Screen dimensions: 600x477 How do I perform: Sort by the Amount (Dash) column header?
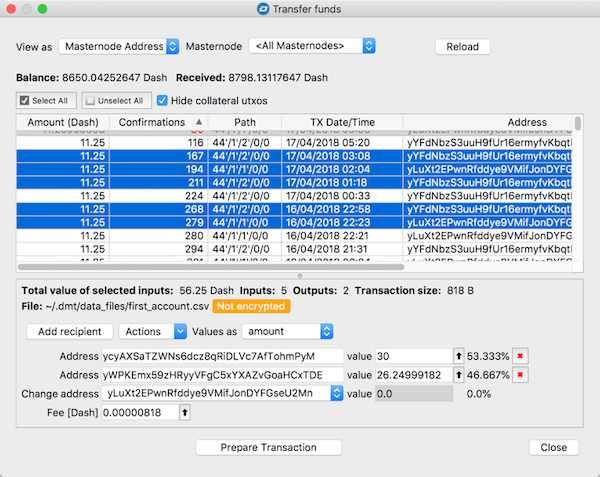(63, 122)
